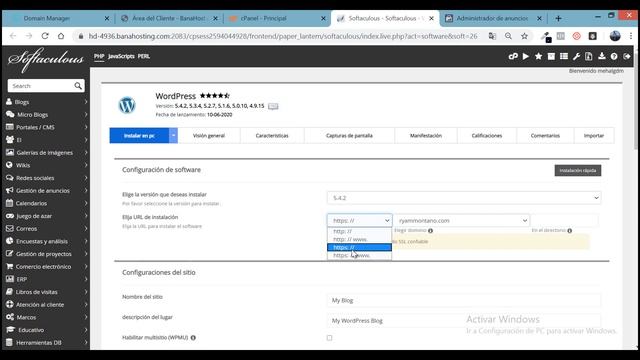The height and width of the screenshot is (360, 640).
Task: Open arrow beside Instalar en pc button
Action: click(x=173, y=136)
